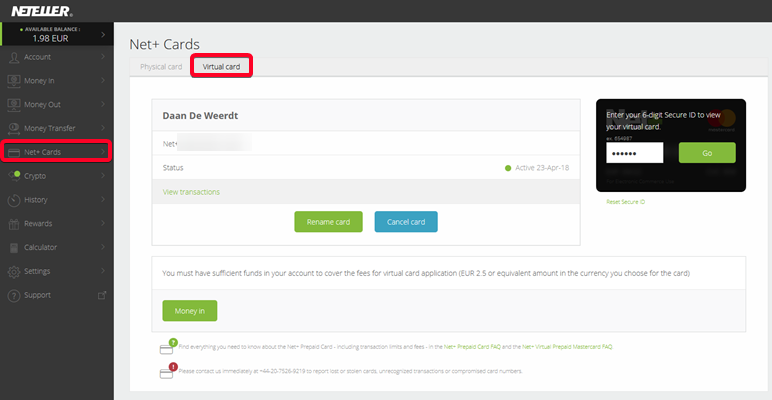The height and width of the screenshot is (400, 772).
Task: Switch to the Physical card tab
Action: [161, 67]
